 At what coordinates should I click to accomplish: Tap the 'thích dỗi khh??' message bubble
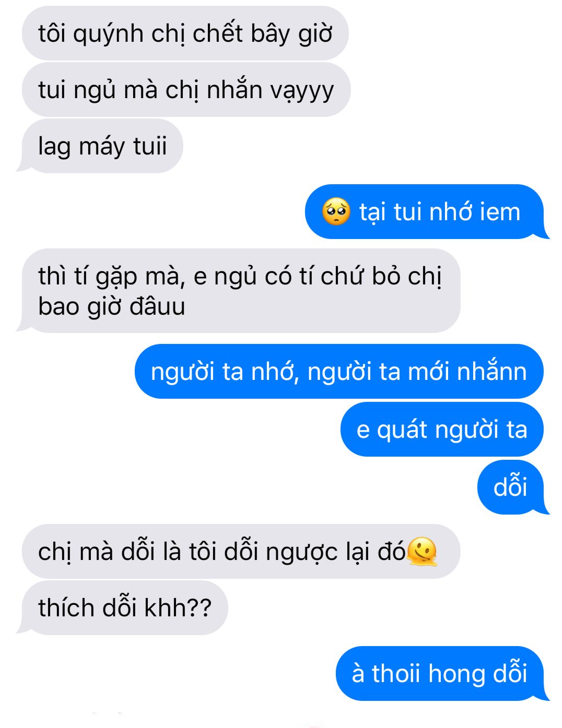pos(122,608)
